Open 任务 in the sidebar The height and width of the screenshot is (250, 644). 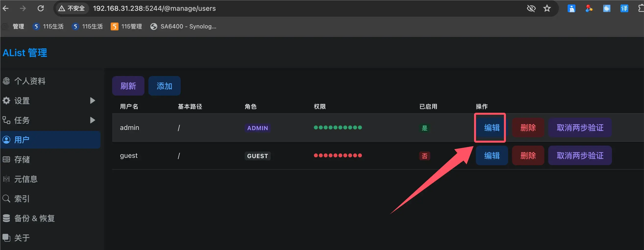50,120
